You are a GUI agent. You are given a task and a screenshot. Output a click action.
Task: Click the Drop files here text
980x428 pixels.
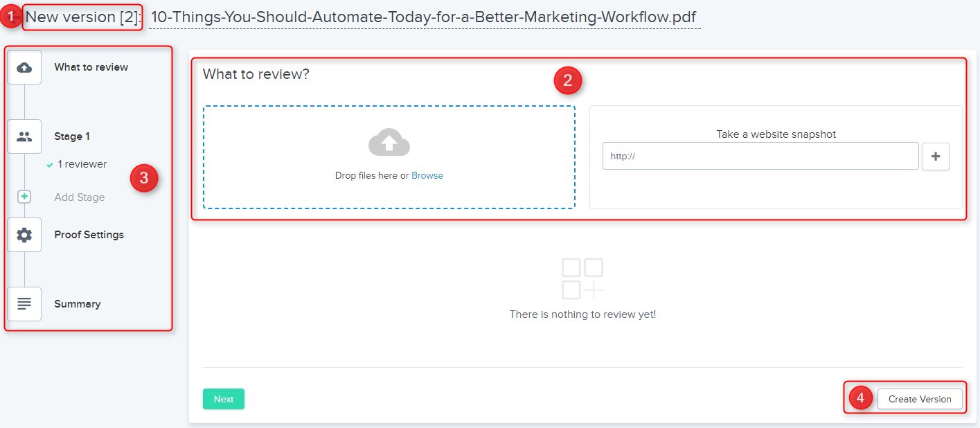pyautogui.click(x=366, y=176)
